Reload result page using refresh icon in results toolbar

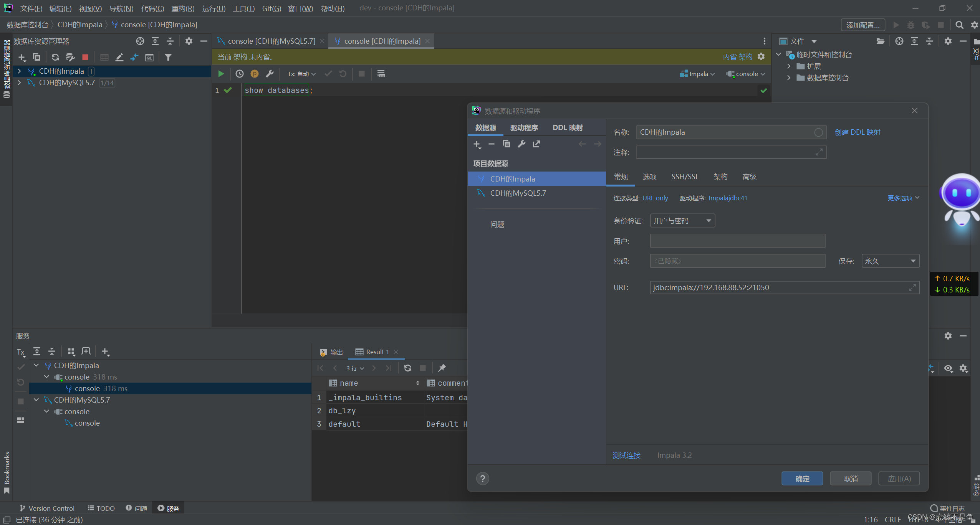[408, 368]
